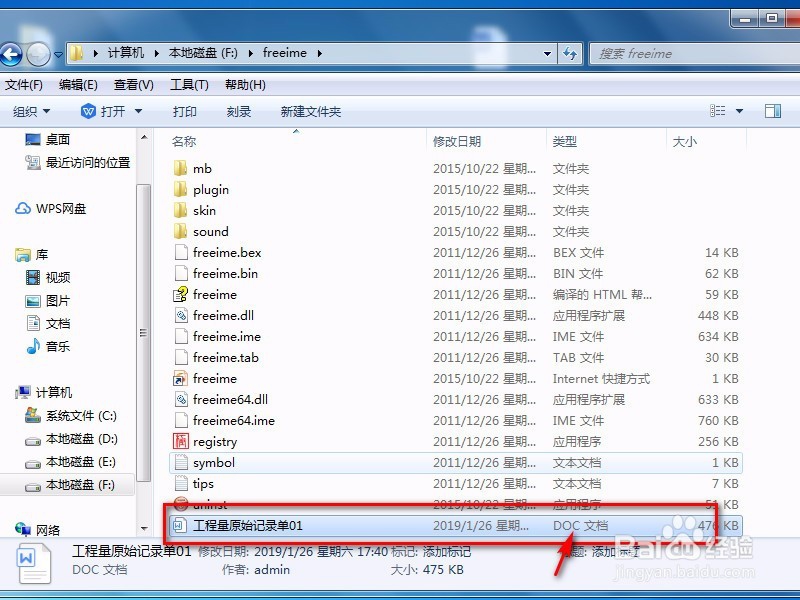The image size is (800, 600).
Task: Open the 图片 library
Action: tap(47, 301)
